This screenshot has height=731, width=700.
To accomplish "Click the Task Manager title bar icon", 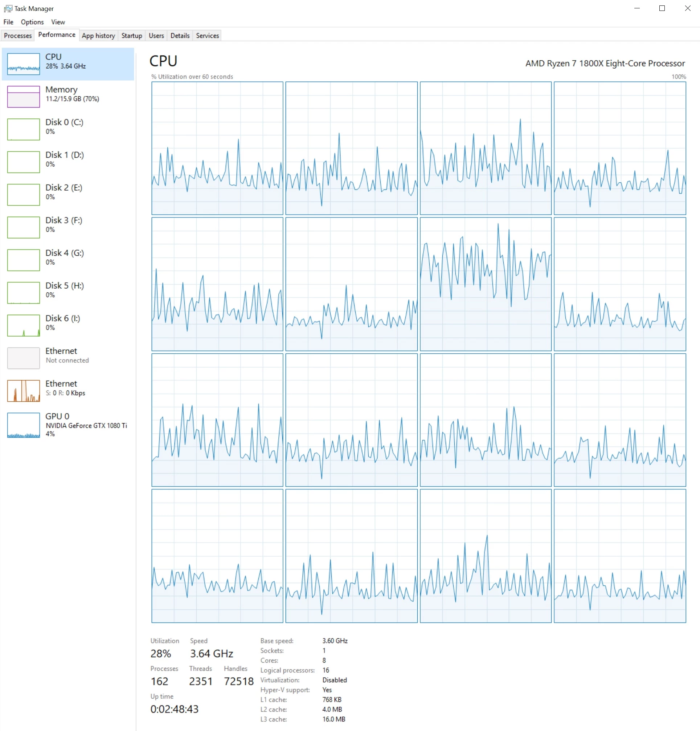I will [8, 8].
